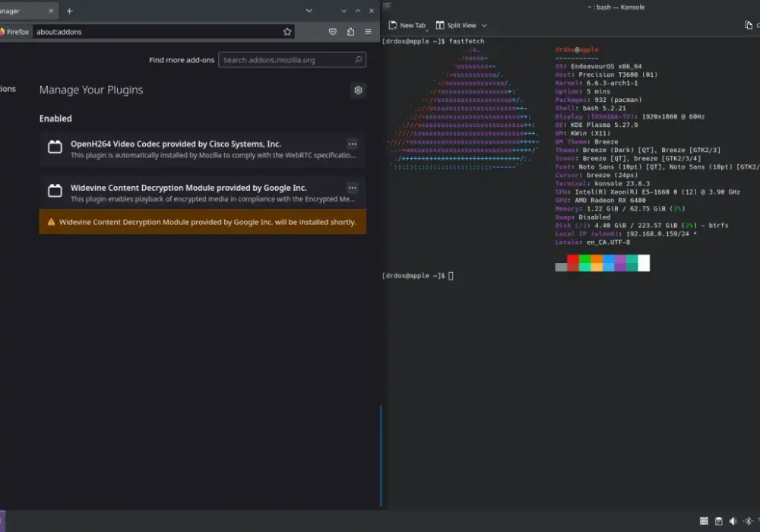Click the Terminal: konsole 23.8.3 line
The height and width of the screenshot is (532, 760).
tap(603, 184)
